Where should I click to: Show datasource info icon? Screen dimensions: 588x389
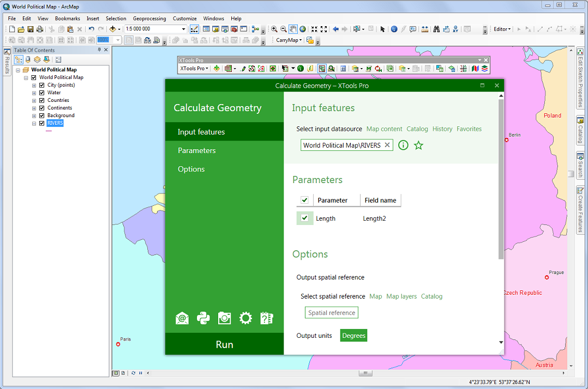click(x=403, y=145)
